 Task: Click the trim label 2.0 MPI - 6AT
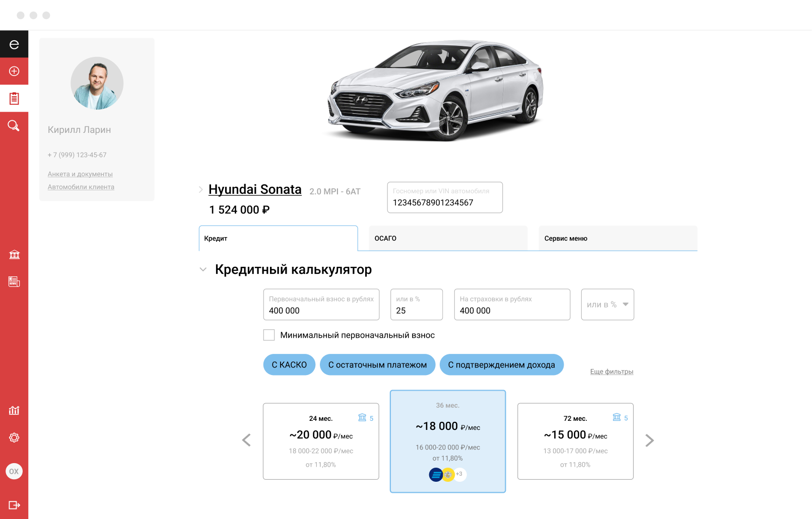click(335, 191)
